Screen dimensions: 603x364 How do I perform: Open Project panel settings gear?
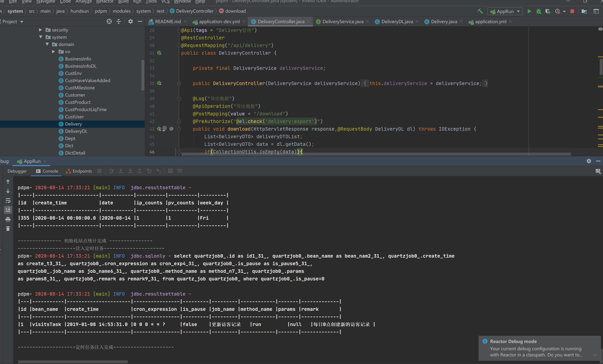point(130,21)
